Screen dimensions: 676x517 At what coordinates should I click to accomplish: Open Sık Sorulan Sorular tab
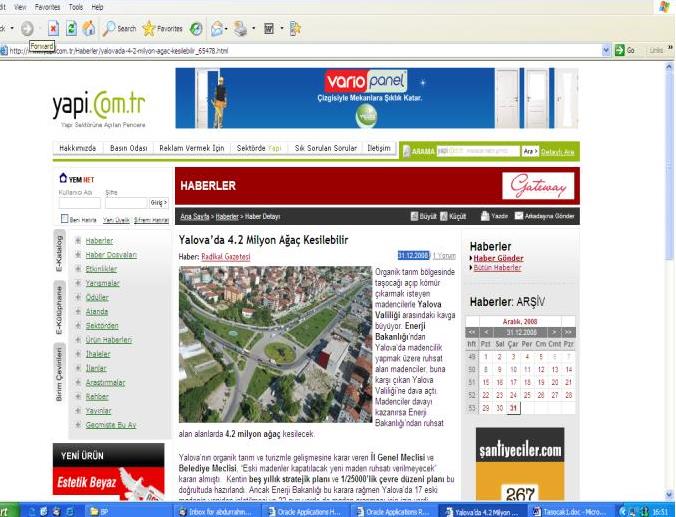[x=326, y=148]
